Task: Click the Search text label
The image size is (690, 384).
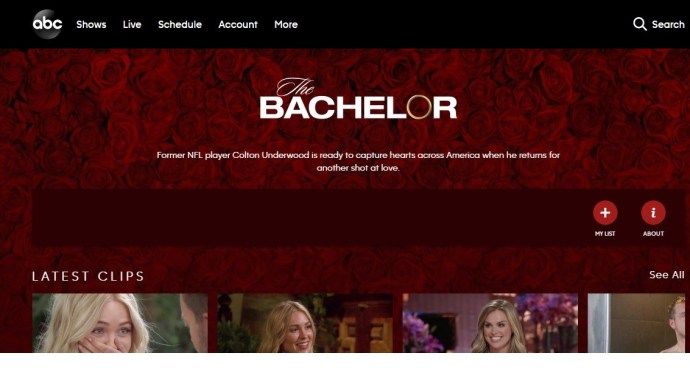Action: tap(668, 25)
